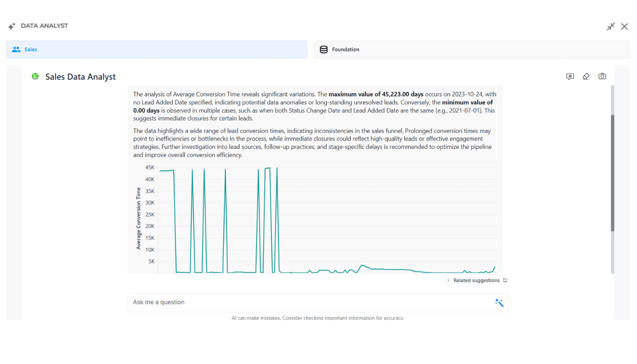Click the Sales Data Analyst heading
This screenshot has height=364, width=637.
(81, 77)
